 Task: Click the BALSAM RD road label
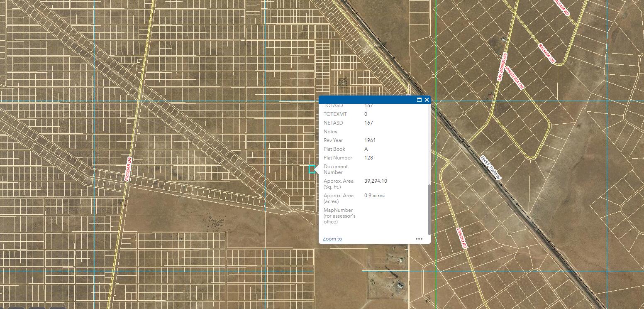coord(561,7)
